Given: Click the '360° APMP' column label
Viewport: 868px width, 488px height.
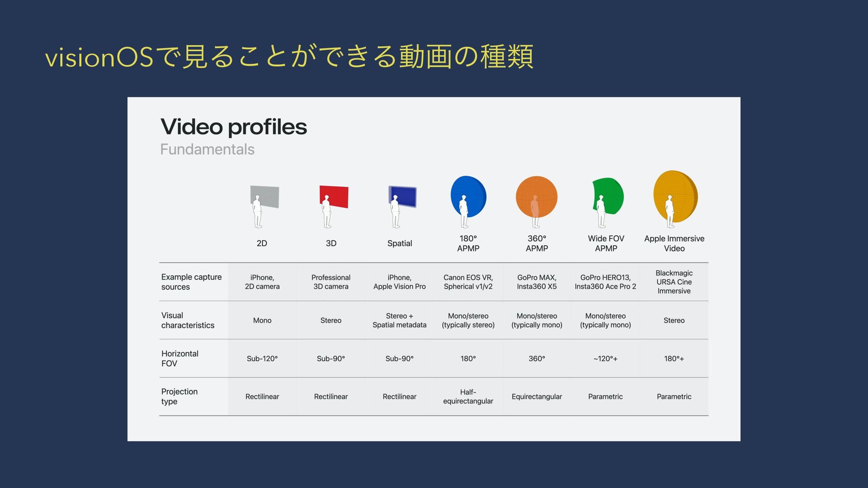Looking at the screenshot, I should click(x=537, y=243).
